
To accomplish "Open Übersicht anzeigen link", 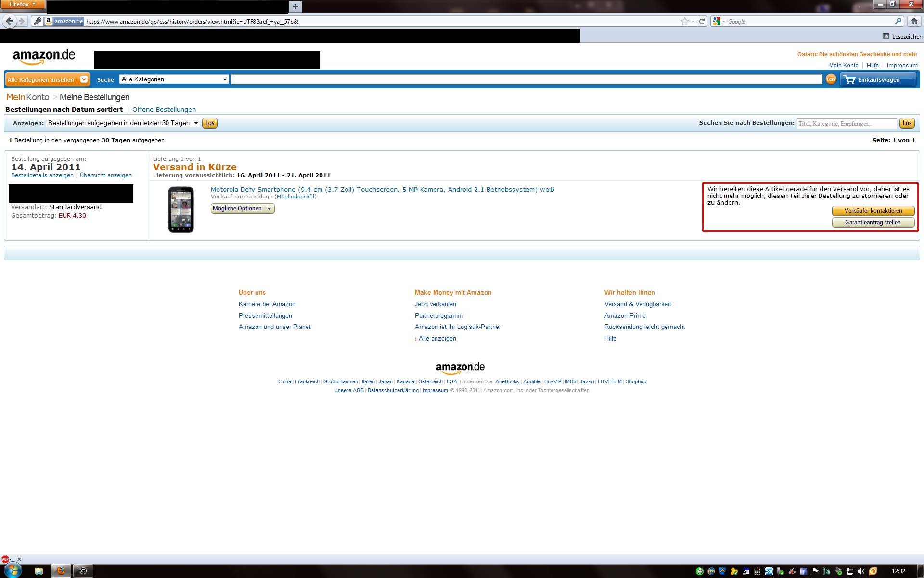I will click(x=106, y=175).
